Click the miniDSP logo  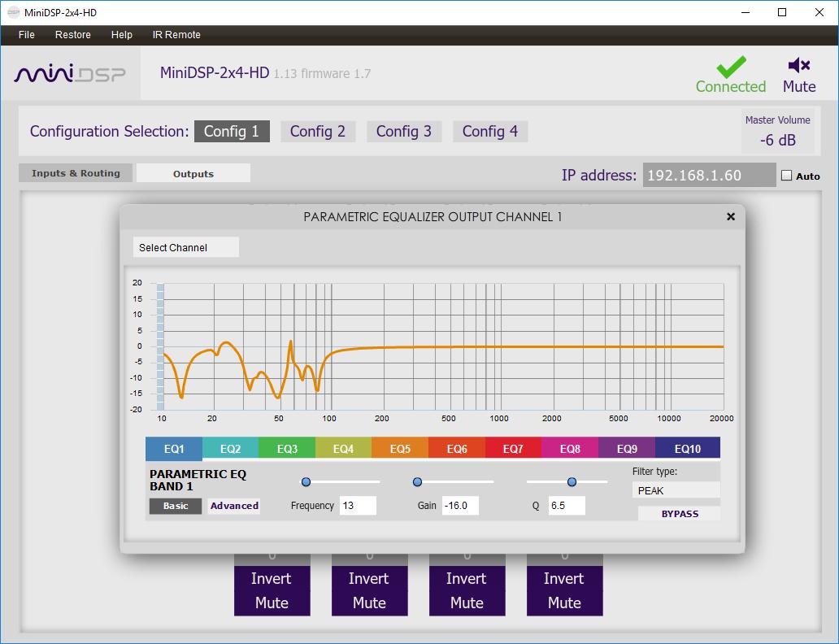click(x=70, y=74)
